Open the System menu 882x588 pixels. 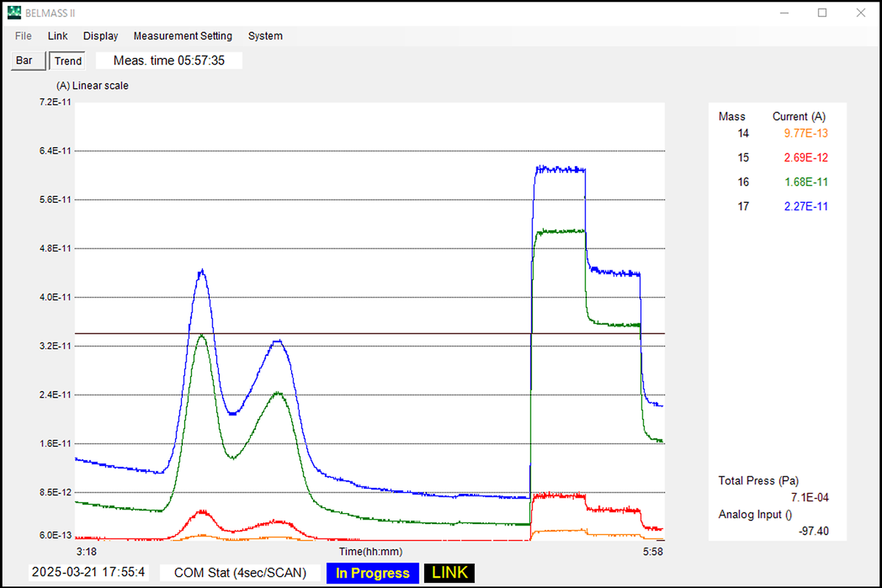pos(265,36)
